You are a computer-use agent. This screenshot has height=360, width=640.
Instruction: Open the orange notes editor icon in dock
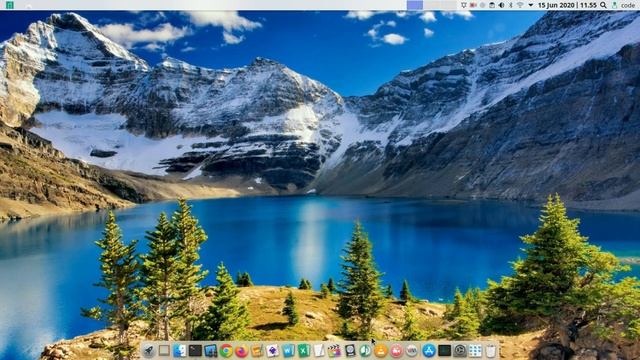(x=257, y=350)
